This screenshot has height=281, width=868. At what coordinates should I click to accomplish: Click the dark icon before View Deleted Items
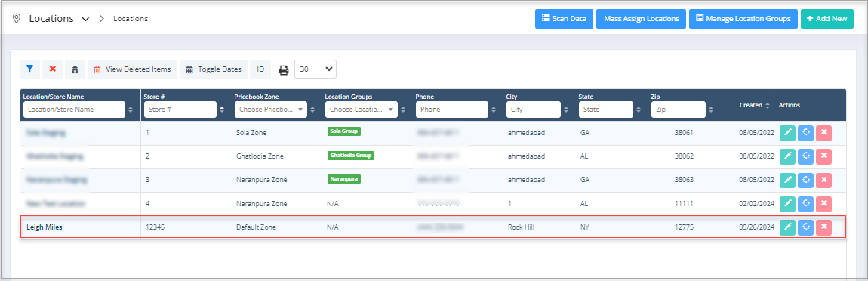pos(75,69)
